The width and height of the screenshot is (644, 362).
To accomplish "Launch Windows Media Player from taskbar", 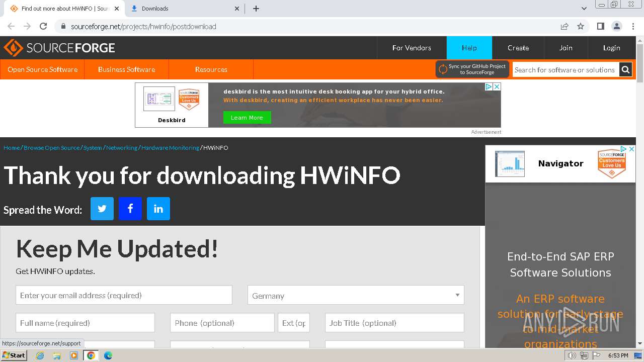I will pyautogui.click(x=74, y=355).
